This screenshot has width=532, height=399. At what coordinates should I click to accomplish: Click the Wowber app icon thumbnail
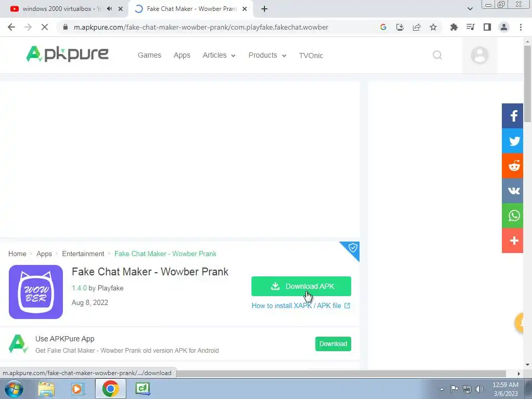pyautogui.click(x=36, y=292)
